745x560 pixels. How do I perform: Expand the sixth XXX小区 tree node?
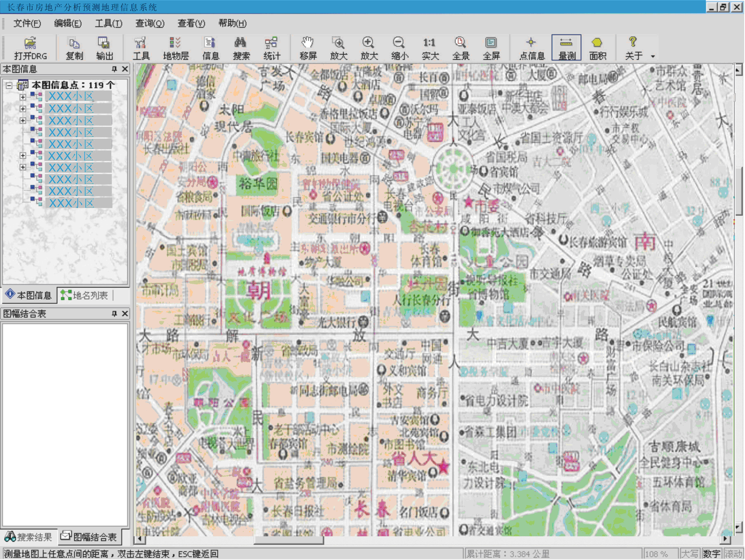pos(22,156)
